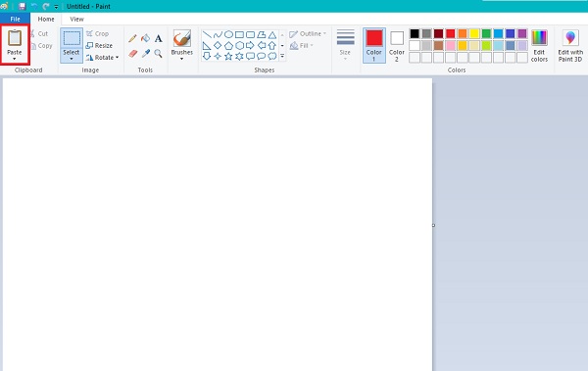Screen dimensions: 588x371
Task: Pick the orange color swatch
Action: click(463, 33)
